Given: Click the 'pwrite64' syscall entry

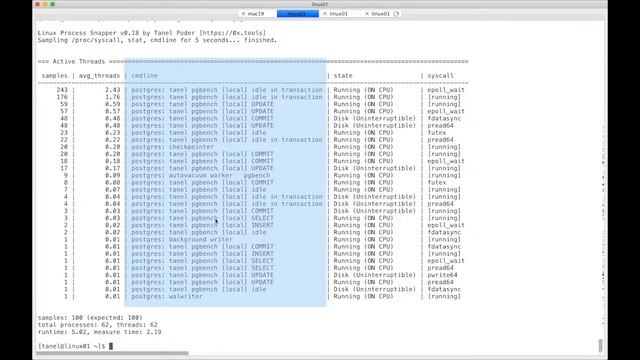Looking at the screenshot, I should point(442,275).
